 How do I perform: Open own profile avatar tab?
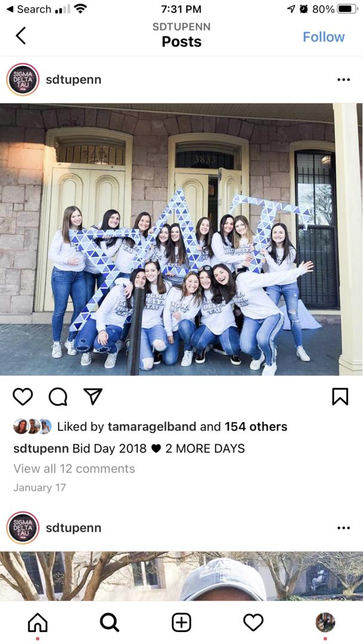(x=325, y=622)
